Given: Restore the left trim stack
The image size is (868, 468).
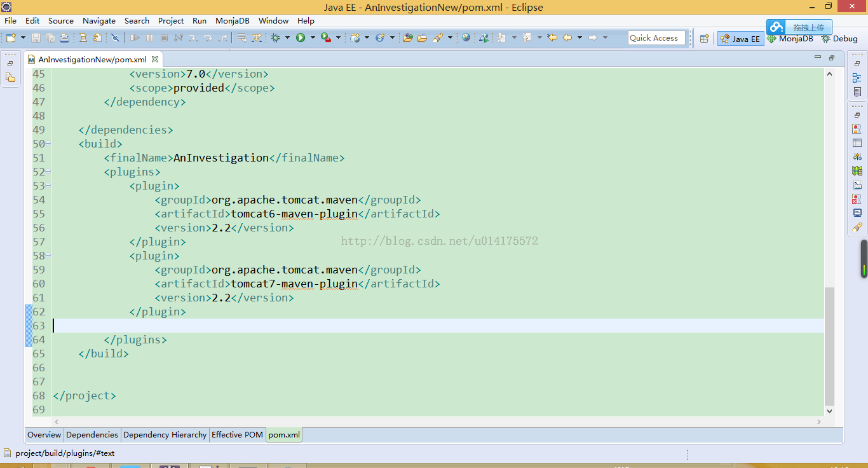Looking at the screenshot, I should tap(10, 64).
